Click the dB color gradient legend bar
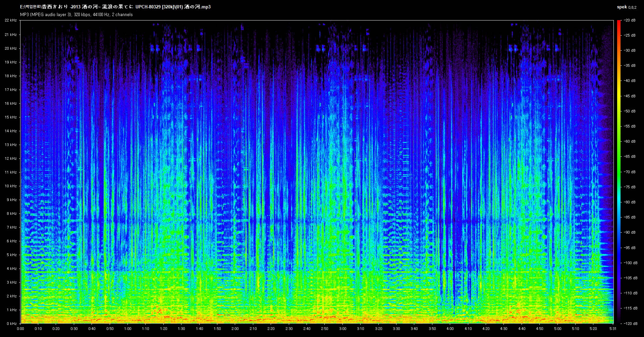Viewport: 644px width, 337px height. [x=619, y=172]
